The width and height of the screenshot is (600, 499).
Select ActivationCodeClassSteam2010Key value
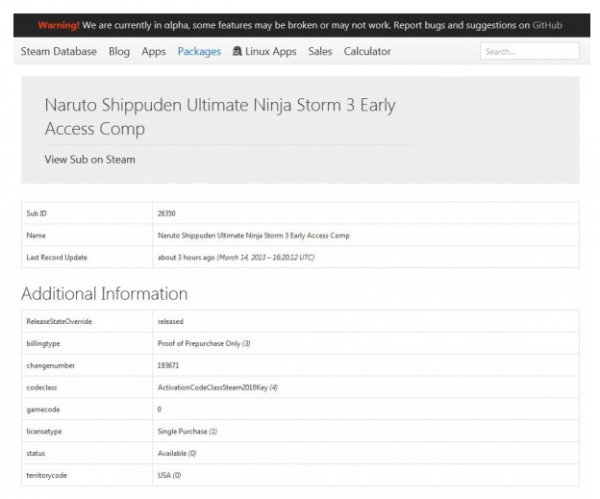217,387
